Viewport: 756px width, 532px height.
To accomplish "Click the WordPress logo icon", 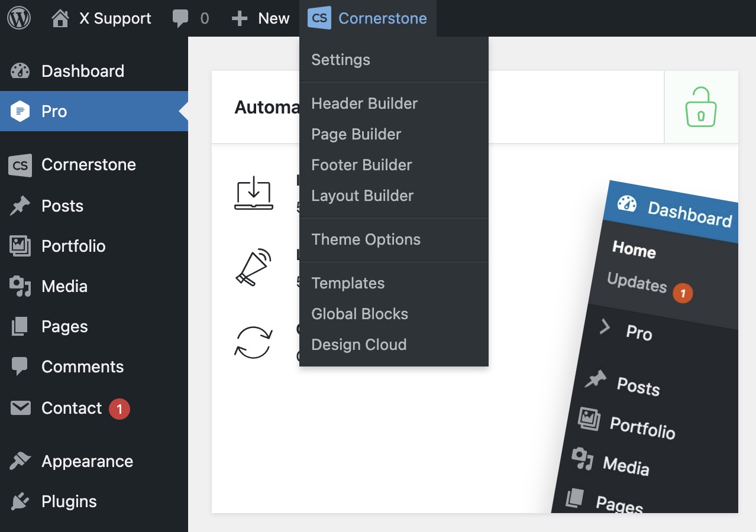I will click(x=18, y=18).
